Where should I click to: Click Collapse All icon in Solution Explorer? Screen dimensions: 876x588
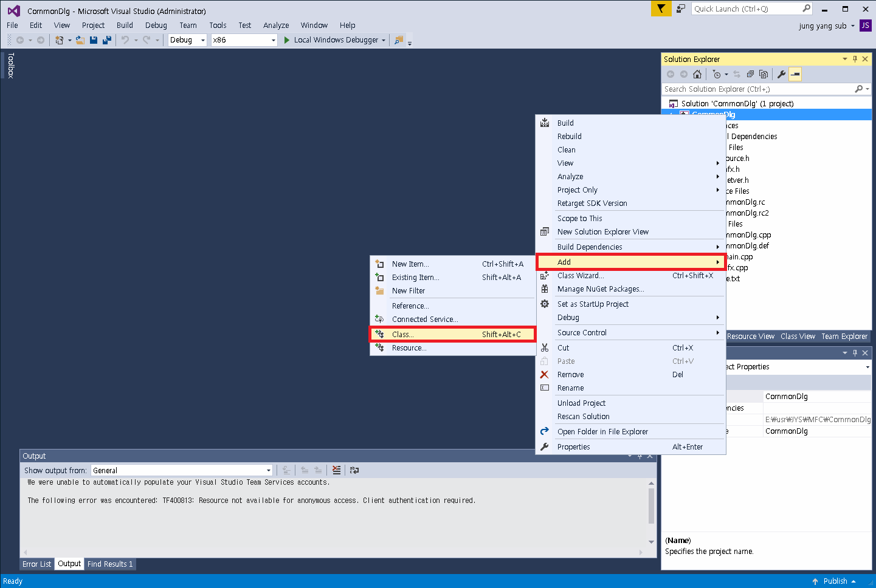pos(750,74)
